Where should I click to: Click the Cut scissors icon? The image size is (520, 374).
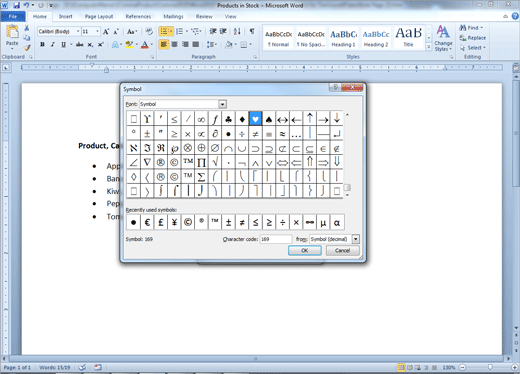tap(27, 28)
